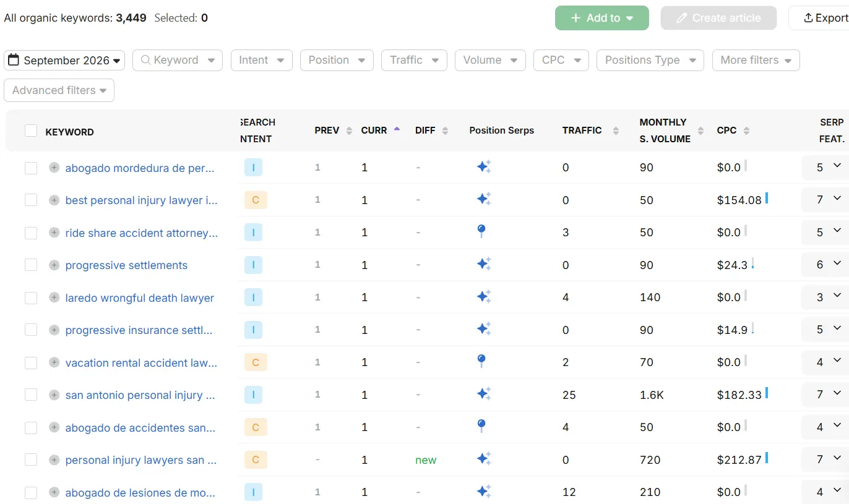The height and width of the screenshot is (504, 849).
Task: Check the box for 'ride share accident attorney...'
Action: pos(31,233)
